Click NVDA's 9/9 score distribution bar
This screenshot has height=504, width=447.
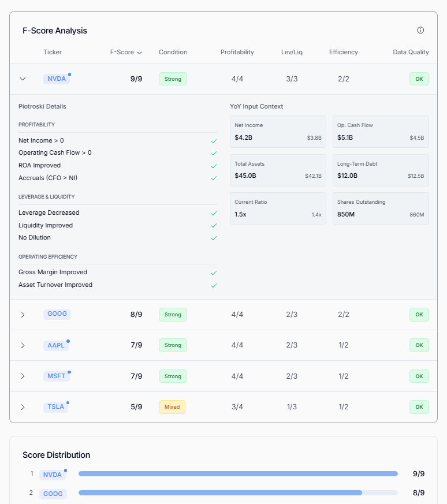point(239,474)
